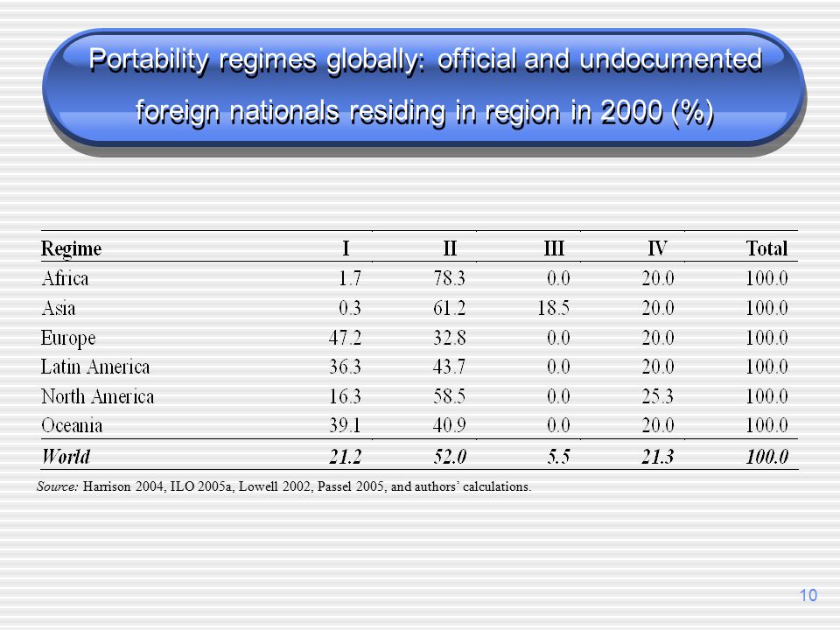Click the slide number 10
The height and width of the screenshot is (630, 840).
pos(808,595)
